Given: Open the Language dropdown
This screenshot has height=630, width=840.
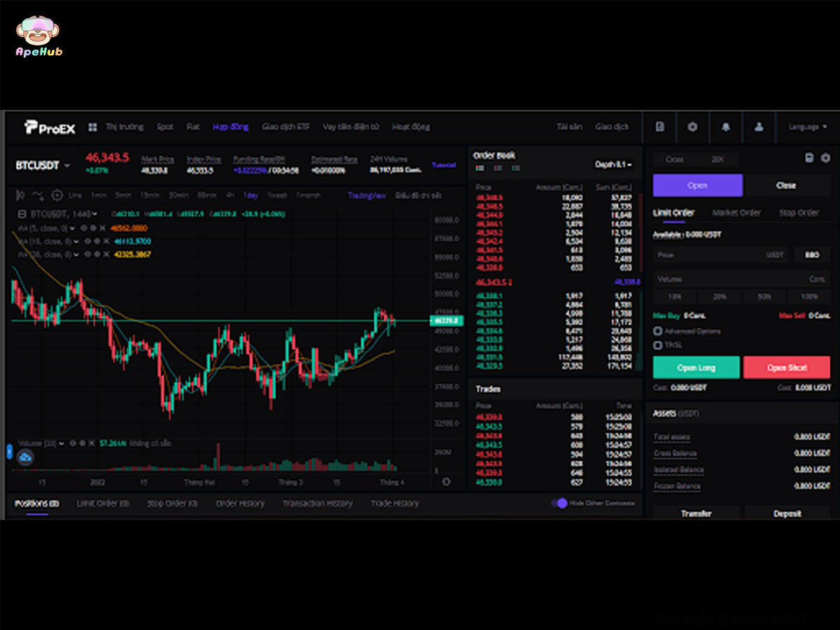Looking at the screenshot, I should (807, 127).
